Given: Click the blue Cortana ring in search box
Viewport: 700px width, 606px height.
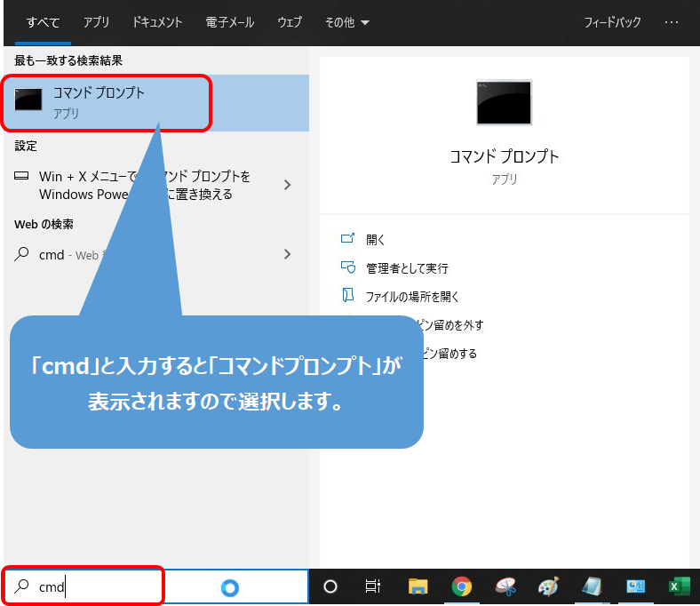Looking at the screenshot, I should point(230,587).
